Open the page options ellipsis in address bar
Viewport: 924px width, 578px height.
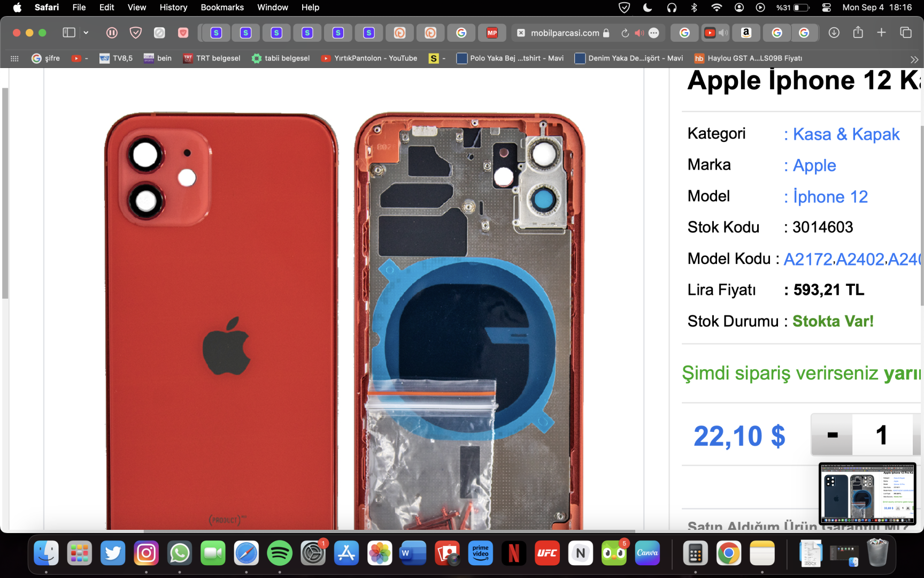[653, 33]
